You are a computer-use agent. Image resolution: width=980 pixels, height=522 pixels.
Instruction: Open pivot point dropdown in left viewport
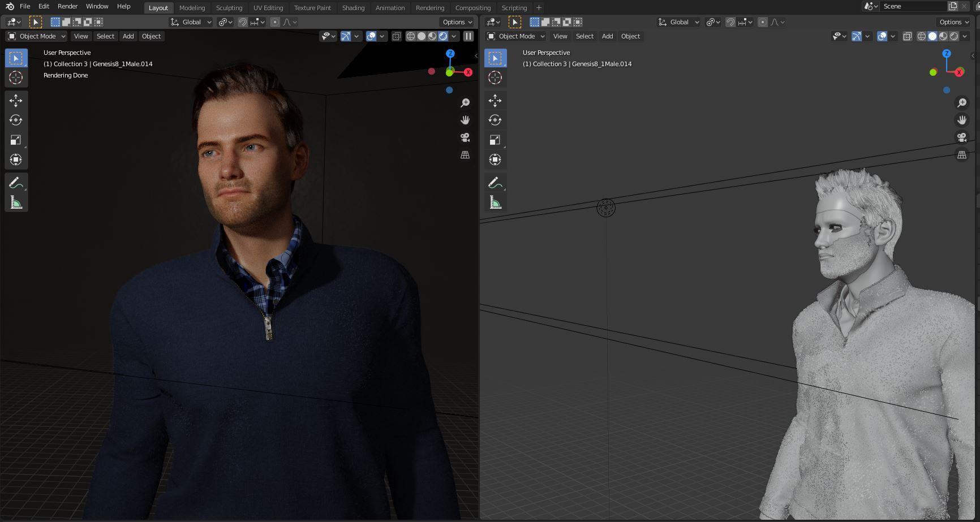coord(226,22)
